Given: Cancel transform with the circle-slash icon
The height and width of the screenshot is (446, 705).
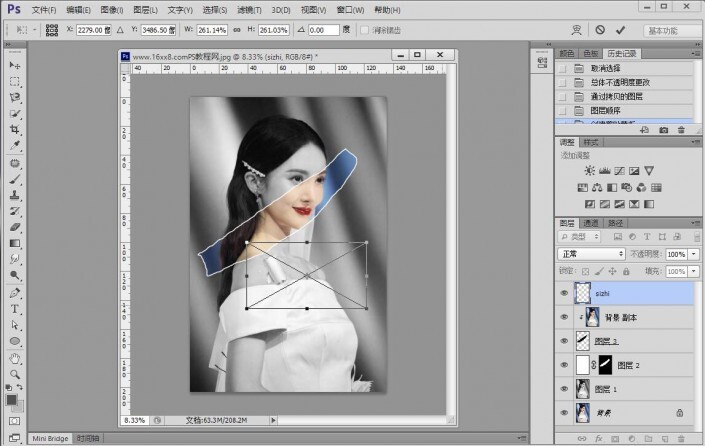Looking at the screenshot, I should 599,30.
